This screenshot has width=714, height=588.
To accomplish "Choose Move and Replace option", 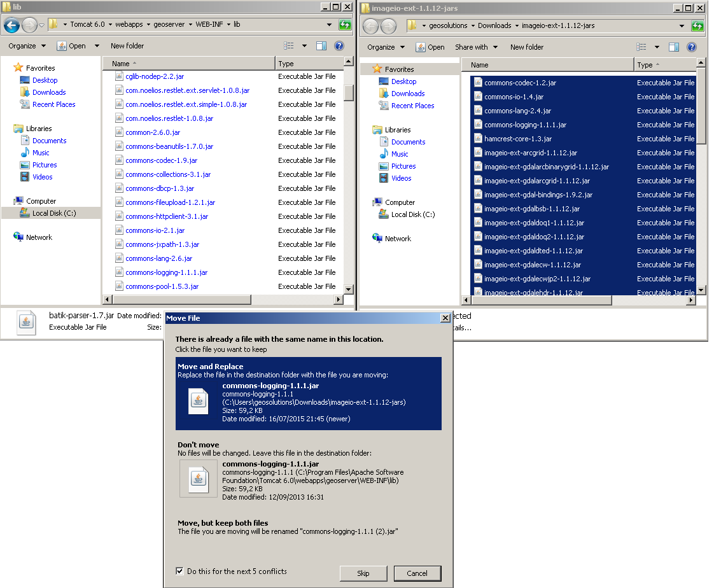I will tap(308, 394).
